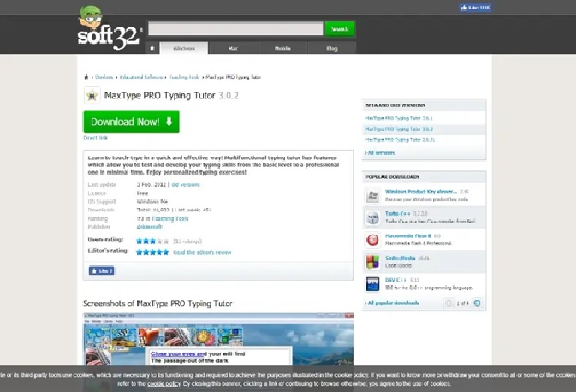Click the soft32 logo
Image resolution: width=577 pixels, height=392 pixels.
110,28
